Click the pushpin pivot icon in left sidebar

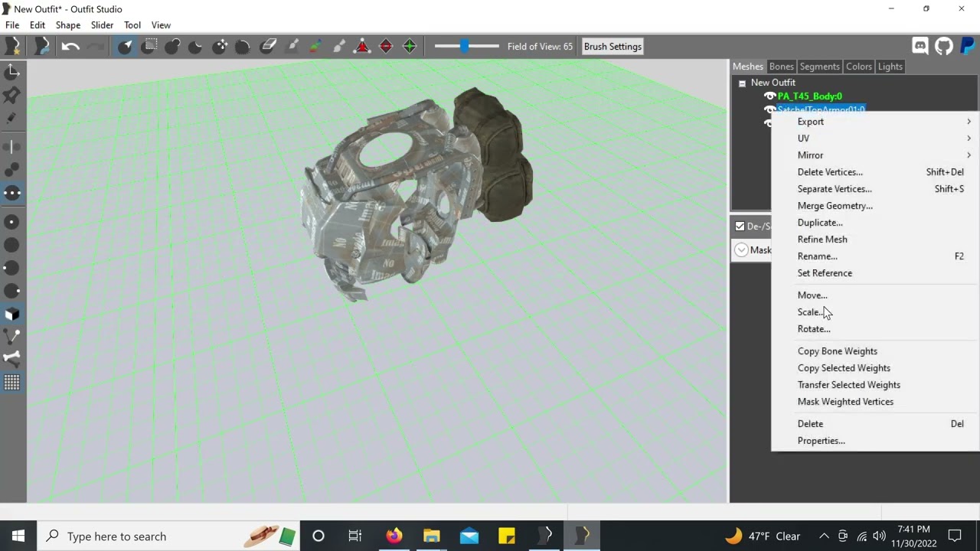12,95
